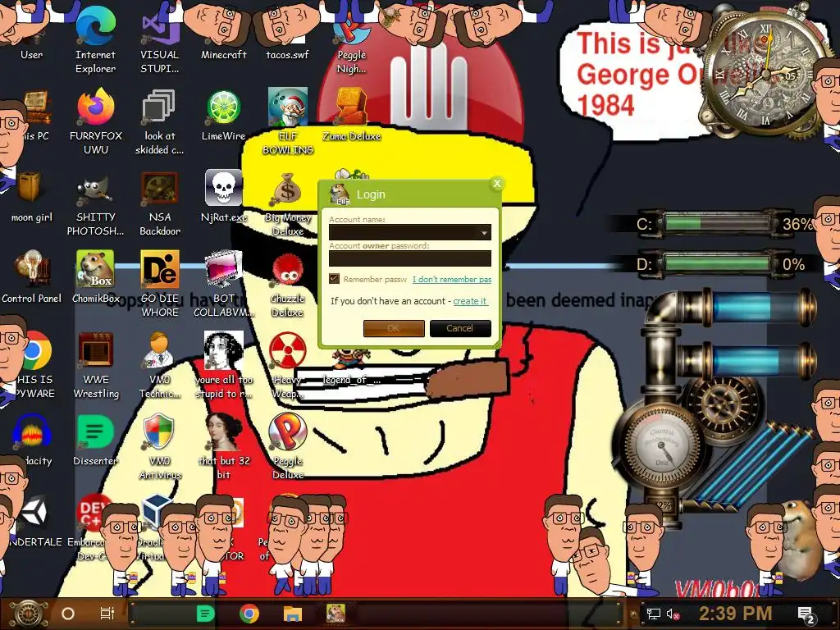Open the notification center icon
840x630 pixels.
click(806, 615)
